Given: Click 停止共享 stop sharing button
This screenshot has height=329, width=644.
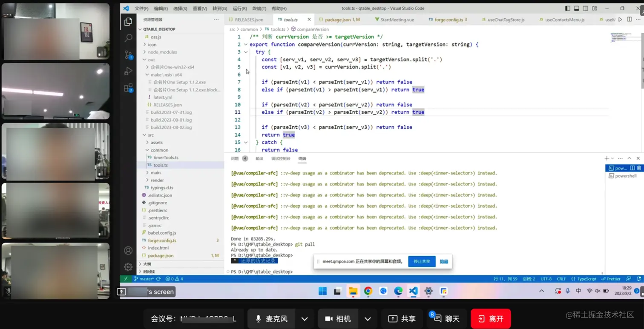Looking at the screenshot, I should click(422, 261).
